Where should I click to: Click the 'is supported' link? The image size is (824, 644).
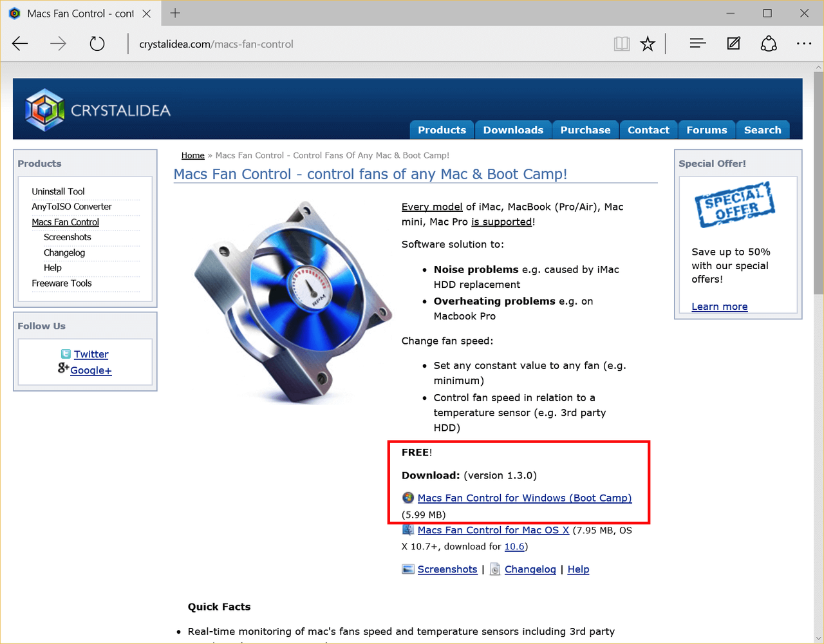point(501,222)
